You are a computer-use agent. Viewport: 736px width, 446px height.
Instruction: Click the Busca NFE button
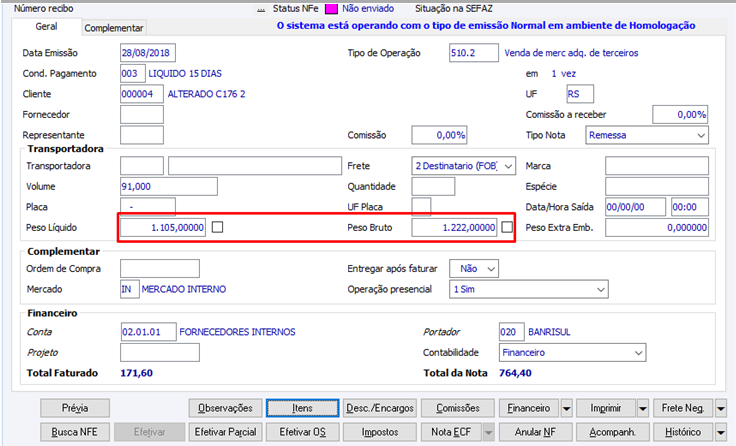tap(75, 432)
